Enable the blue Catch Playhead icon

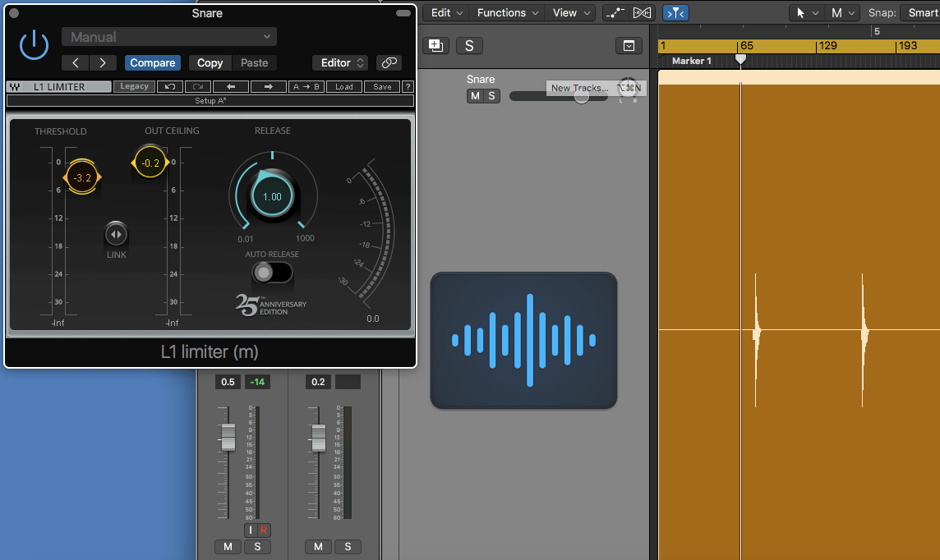(x=675, y=12)
